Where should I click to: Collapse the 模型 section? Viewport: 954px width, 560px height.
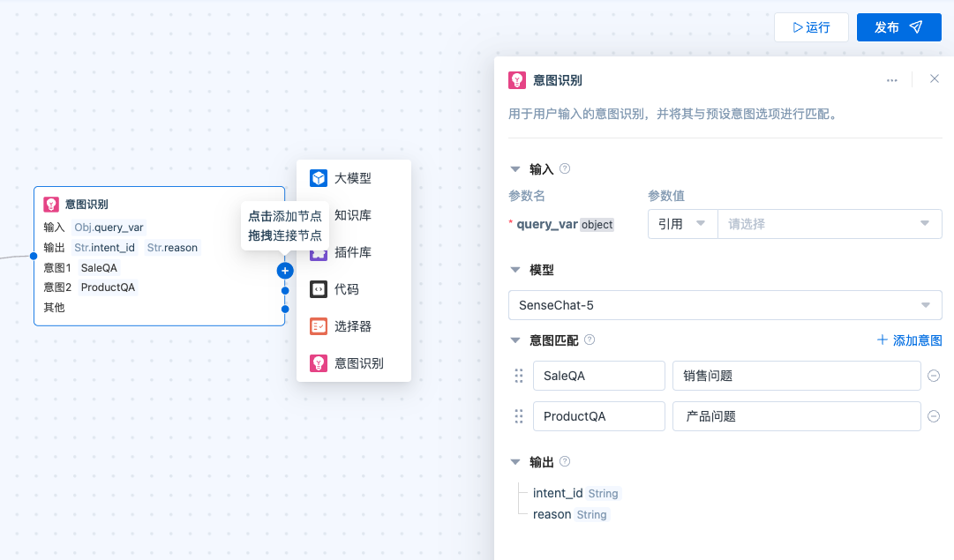515,270
